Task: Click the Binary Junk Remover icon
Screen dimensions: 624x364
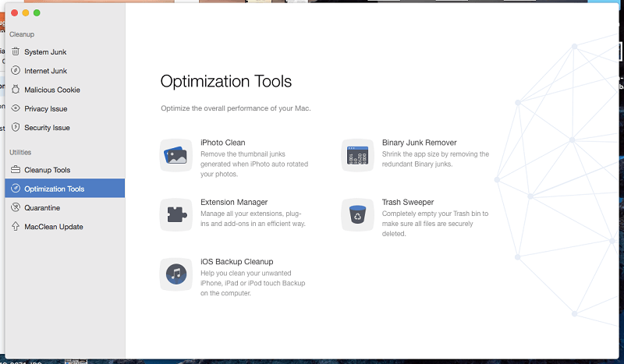Action: 357,155
